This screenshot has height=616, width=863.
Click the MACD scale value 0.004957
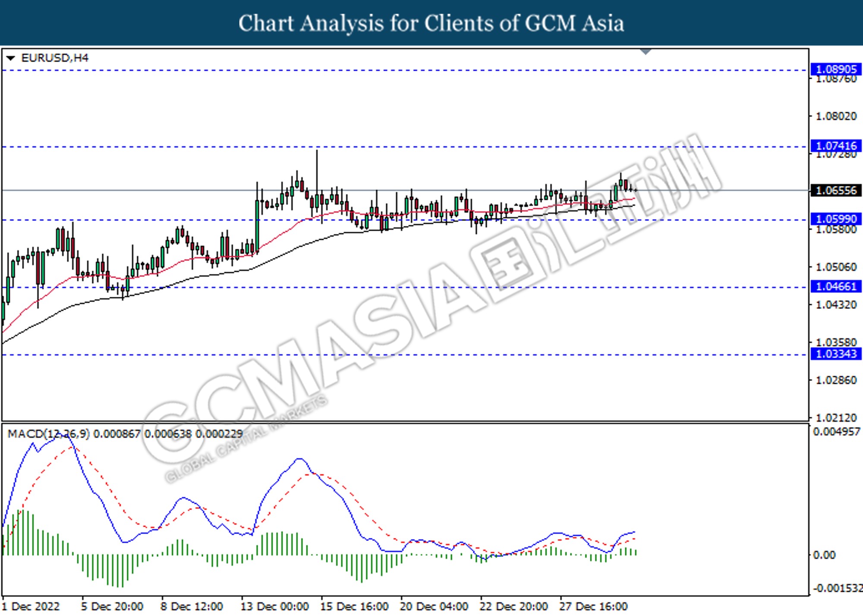click(837, 432)
